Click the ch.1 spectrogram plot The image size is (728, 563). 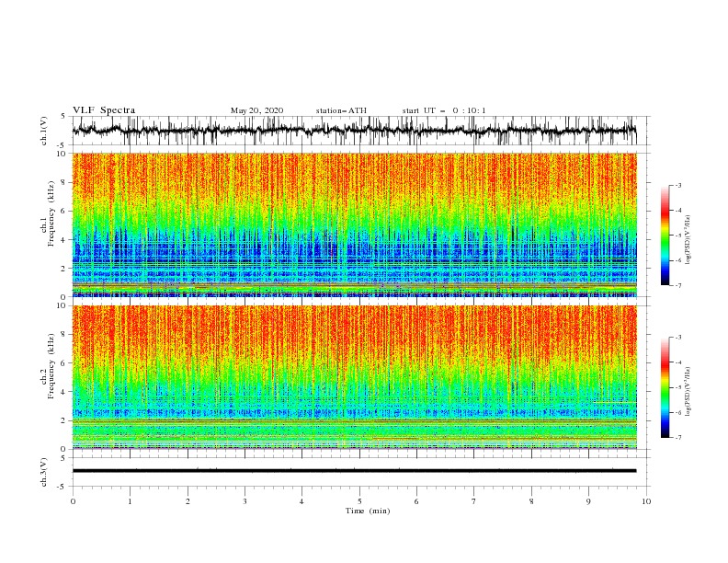(x=354, y=224)
